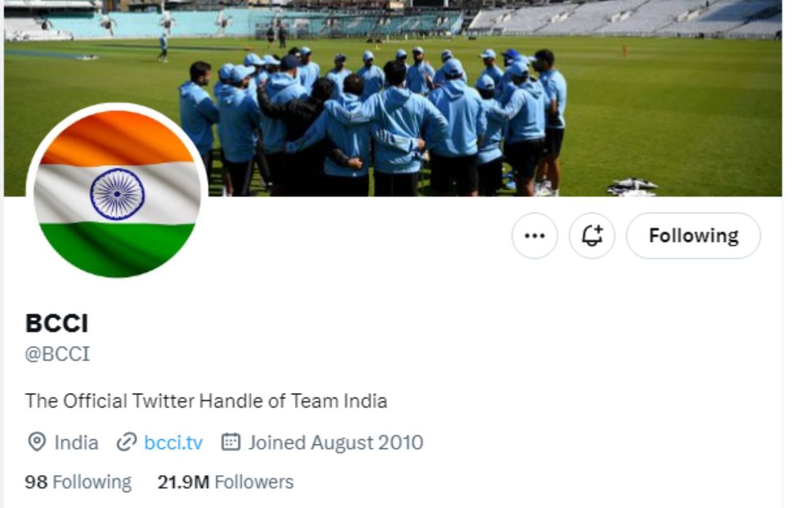Turn on notifications with the bell icon
Image resolution: width=812 pixels, height=508 pixels.
pos(592,236)
